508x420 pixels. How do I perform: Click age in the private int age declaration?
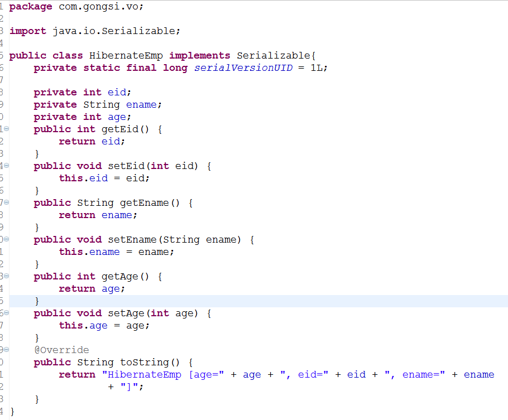click(x=117, y=117)
